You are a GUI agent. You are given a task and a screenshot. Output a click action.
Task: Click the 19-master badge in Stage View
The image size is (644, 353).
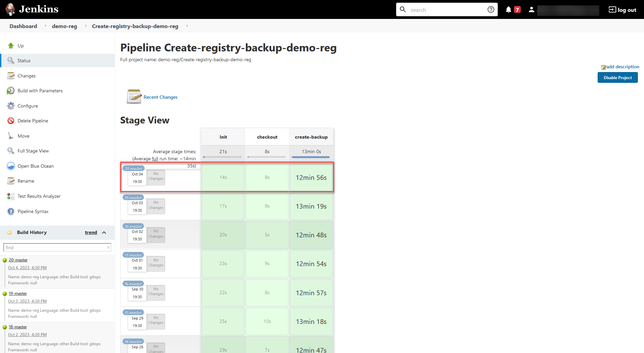(x=133, y=197)
